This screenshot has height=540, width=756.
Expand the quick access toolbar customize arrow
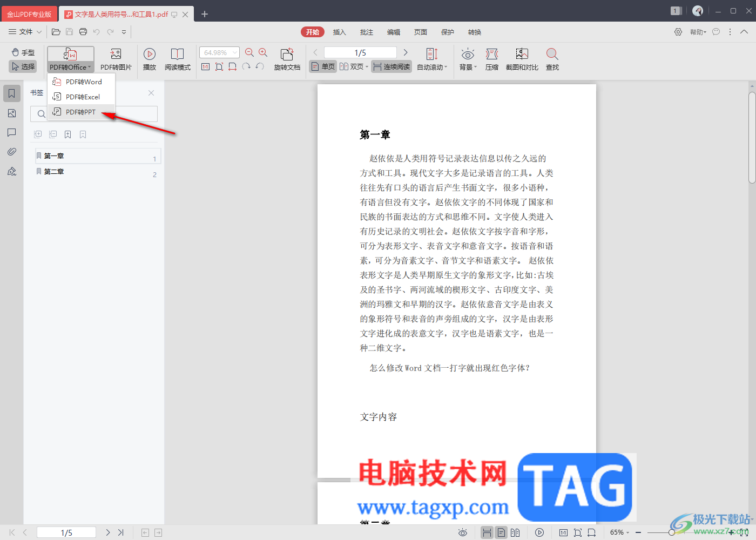tap(124, 32)
